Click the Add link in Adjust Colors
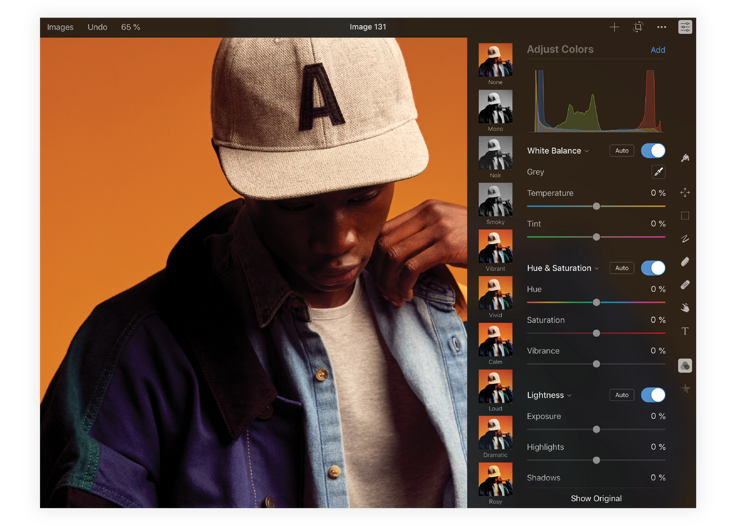This screenshot has height=526, width=736. tap(658, 50)
